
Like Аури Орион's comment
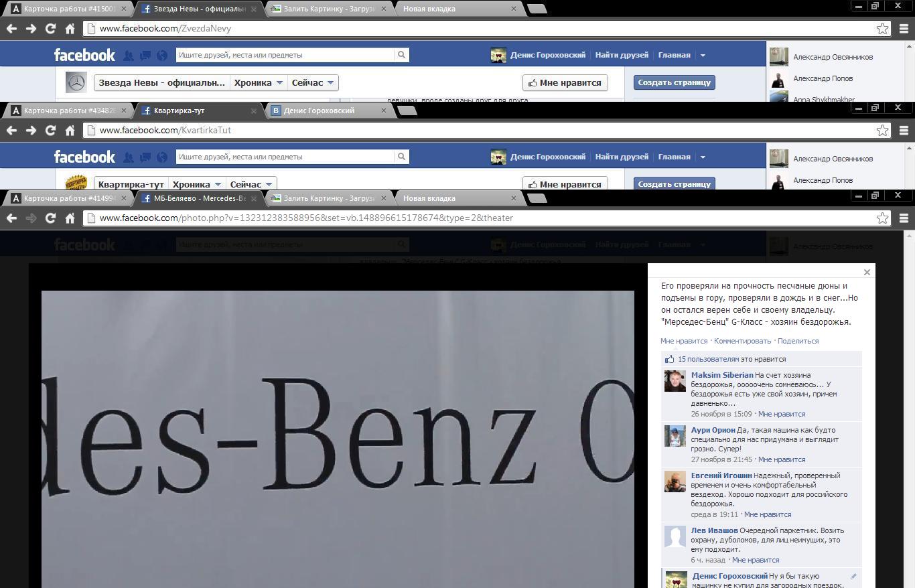tap(781, 459)
